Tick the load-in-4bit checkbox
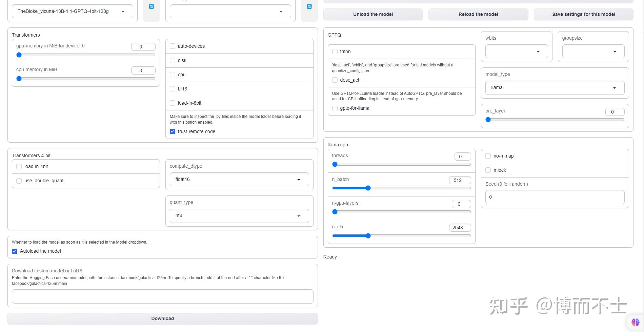 point(19,167)
